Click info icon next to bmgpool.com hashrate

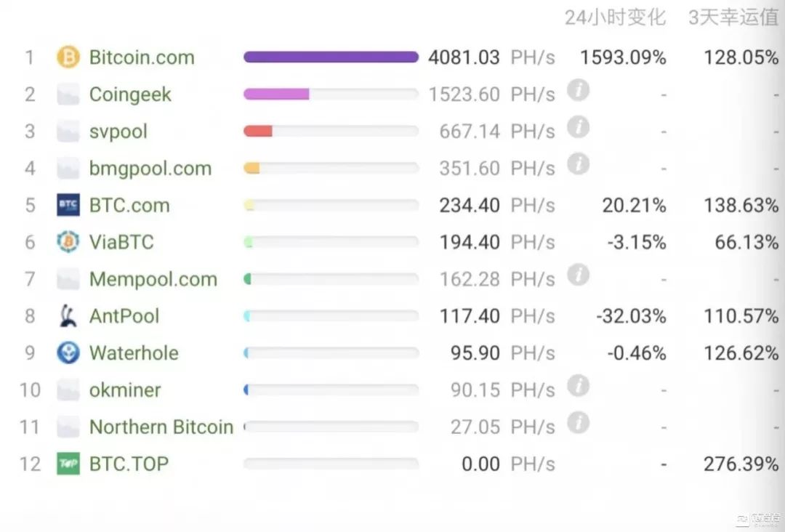(578, 165)
